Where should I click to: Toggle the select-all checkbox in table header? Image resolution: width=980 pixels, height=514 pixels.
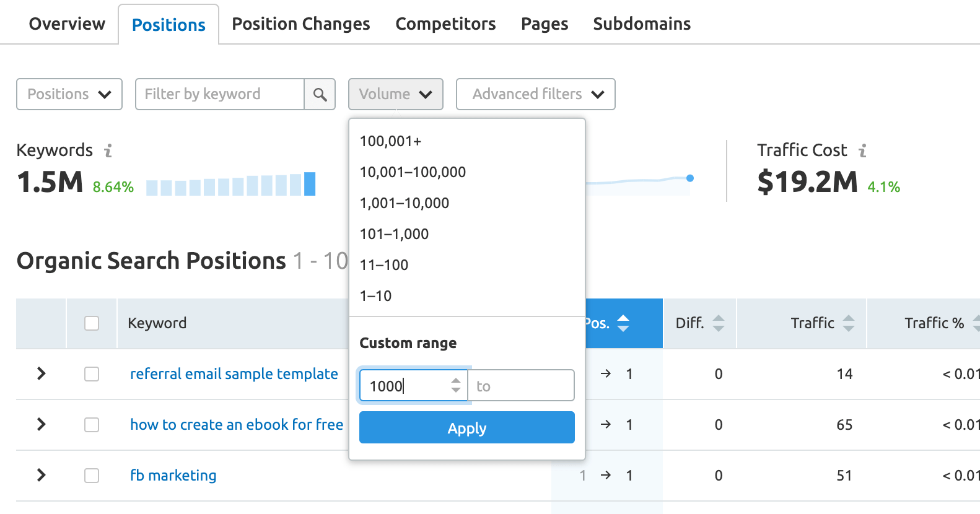[x=92, y=323]
